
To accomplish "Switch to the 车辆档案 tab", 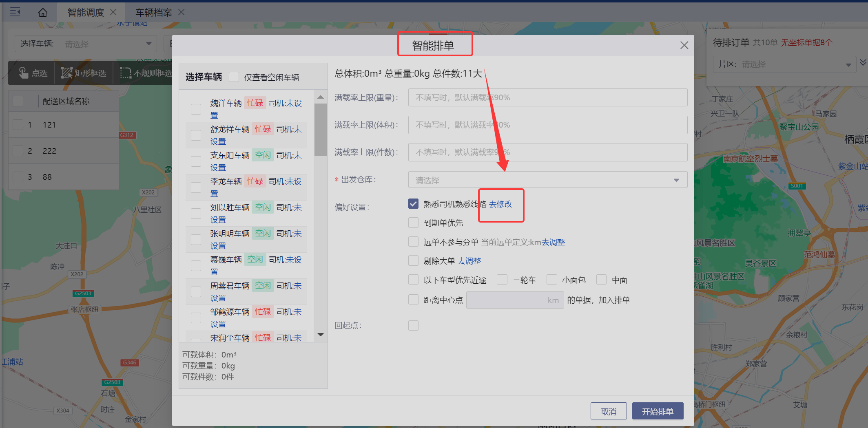I will (x=154, y=13).
